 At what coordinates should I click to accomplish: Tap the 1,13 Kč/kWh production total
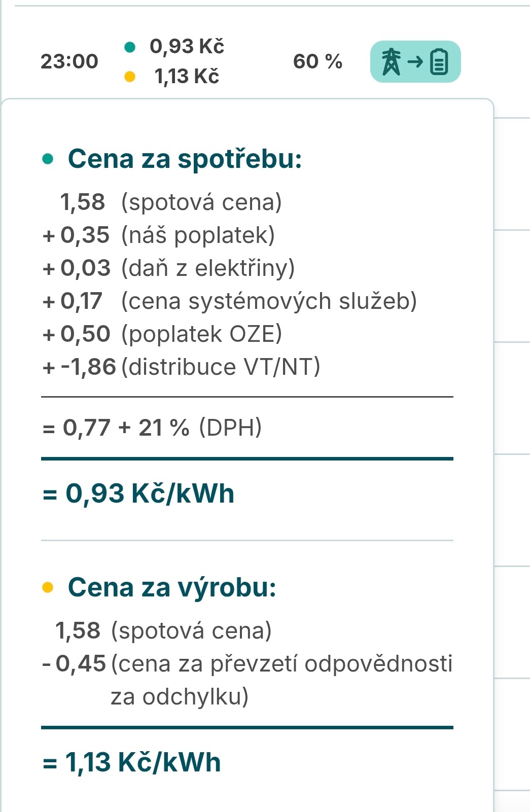(x=132, y=762)
